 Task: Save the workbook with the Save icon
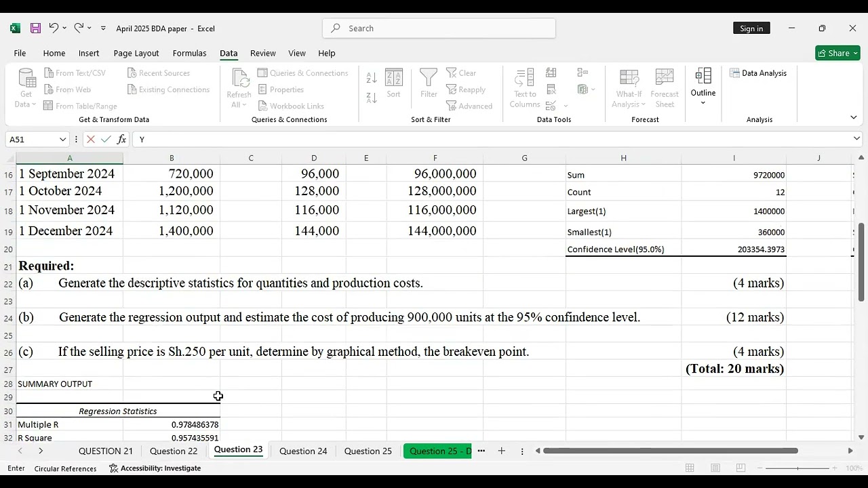click(35, 28)
